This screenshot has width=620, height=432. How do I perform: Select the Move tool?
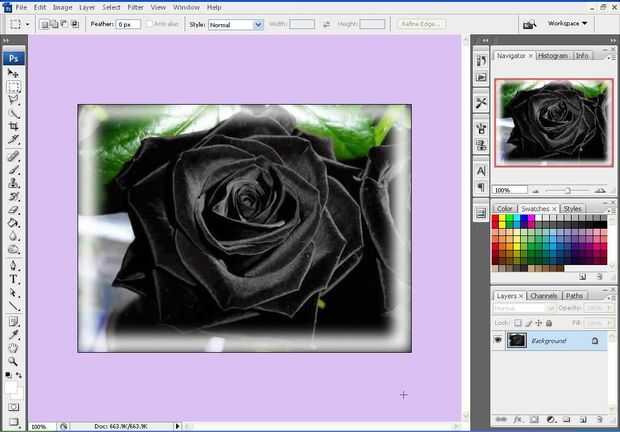click(14, 73)
